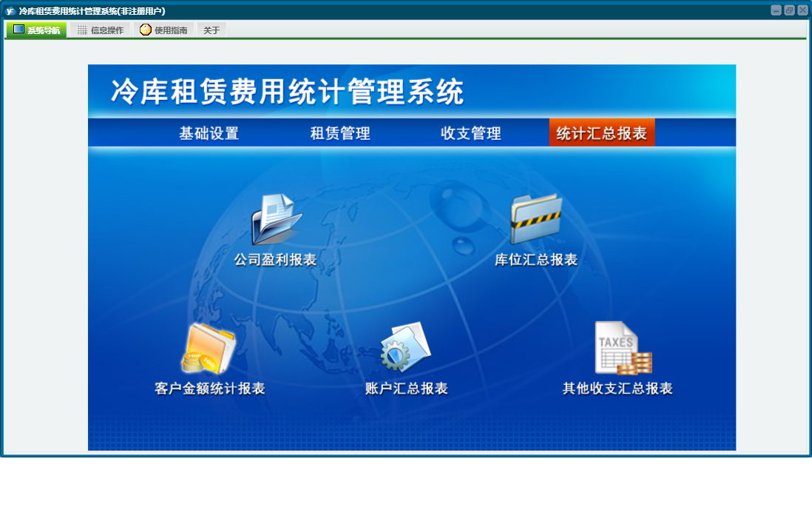Select the highlighted 统计汇总报表 navigation section
812x530 pixels.
pyautogui.click(x=601, y=133)
